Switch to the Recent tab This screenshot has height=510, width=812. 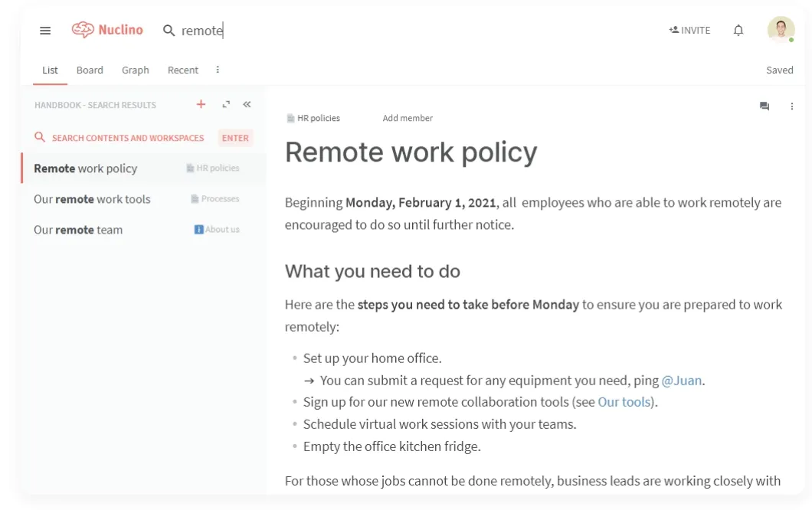point(183,70)
